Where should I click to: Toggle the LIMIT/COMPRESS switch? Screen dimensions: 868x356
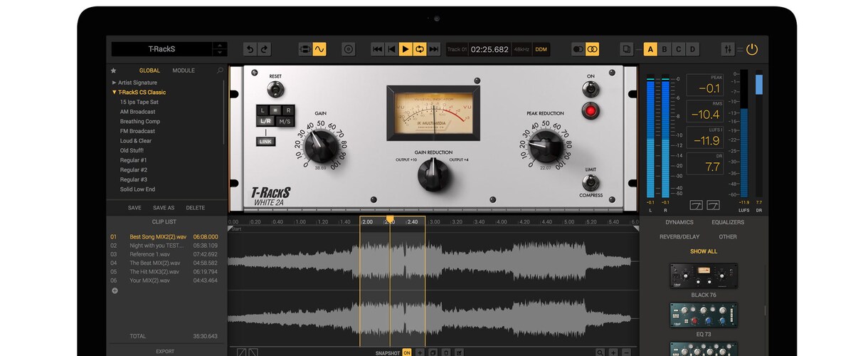(x=590, y=182)
